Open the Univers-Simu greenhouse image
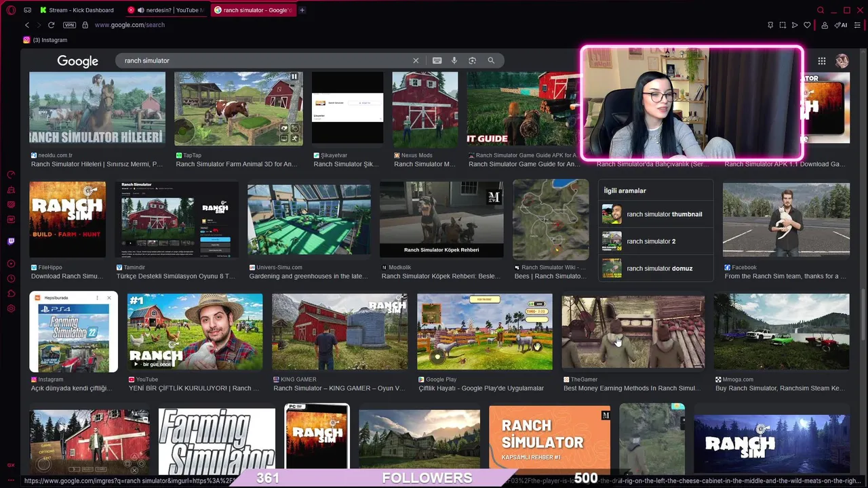 pos(309,220)
